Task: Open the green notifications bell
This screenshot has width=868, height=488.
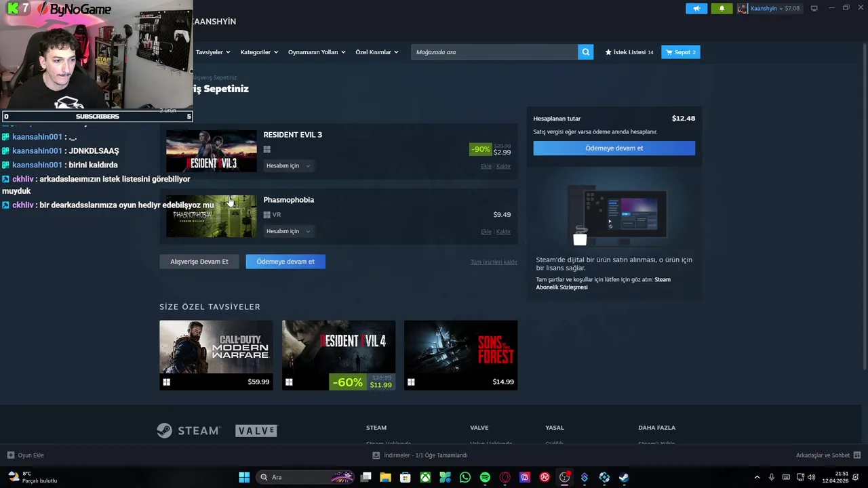Action: click(722, 8)
